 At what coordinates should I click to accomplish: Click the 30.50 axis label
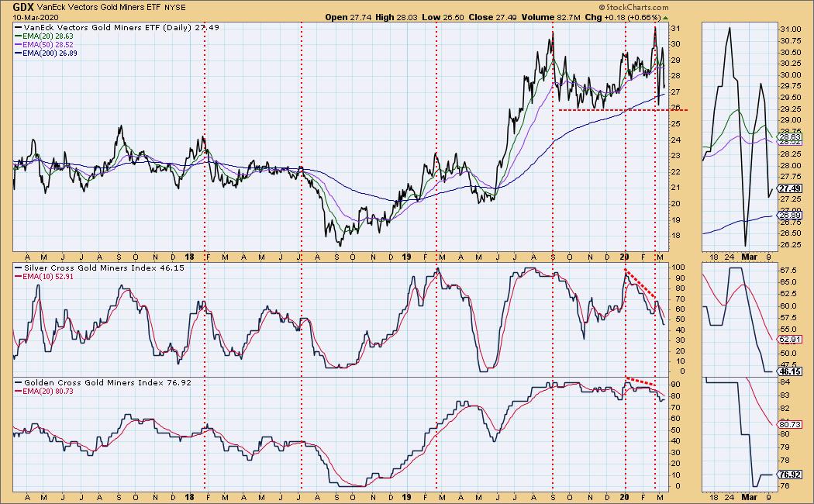(x=790, y=53)
